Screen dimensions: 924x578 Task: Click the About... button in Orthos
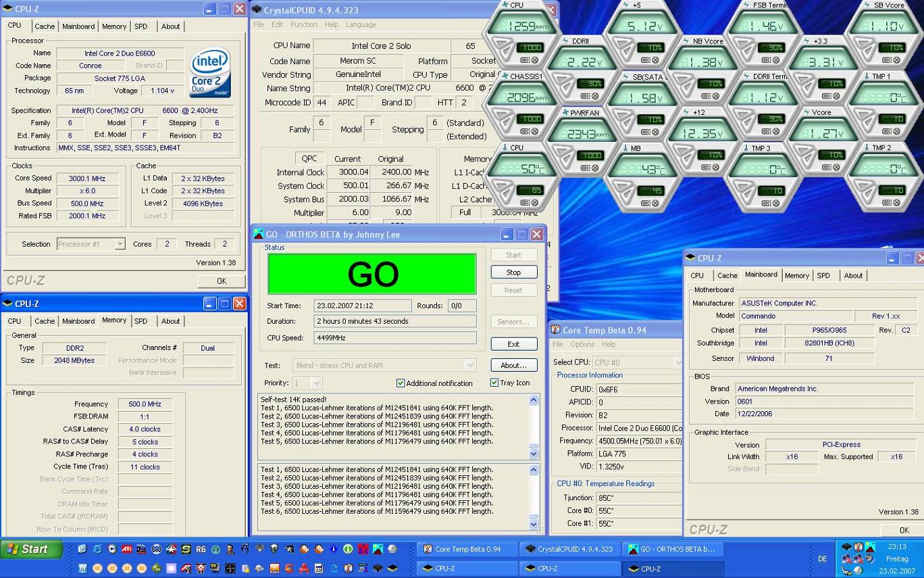[x=513, y=365]
